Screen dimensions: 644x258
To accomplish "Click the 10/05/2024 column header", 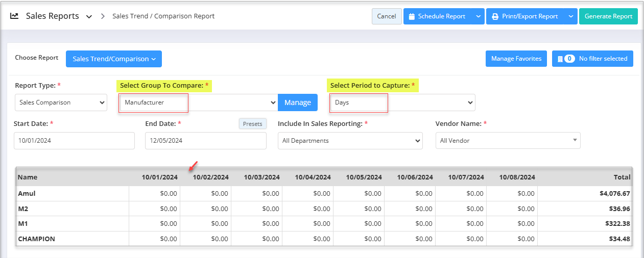I will [x=364, y=177].
